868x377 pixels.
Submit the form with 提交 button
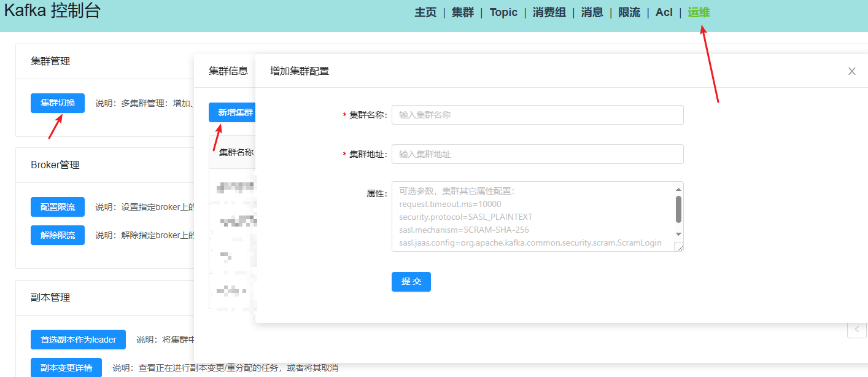coord(411,282)
